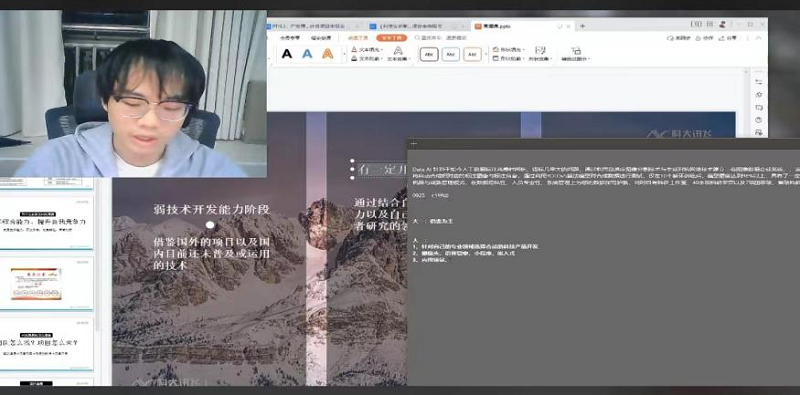Click the third right sidebar panel icon

[759, 108]
